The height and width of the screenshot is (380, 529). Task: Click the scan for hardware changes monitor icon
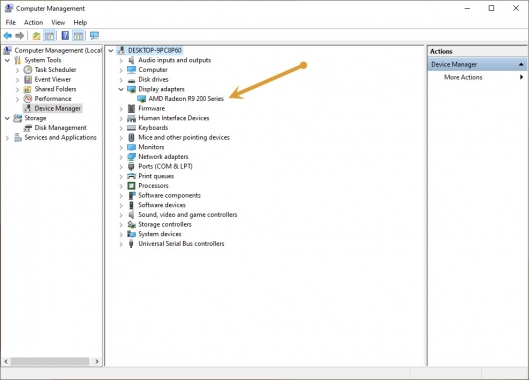tap(94, 35)
